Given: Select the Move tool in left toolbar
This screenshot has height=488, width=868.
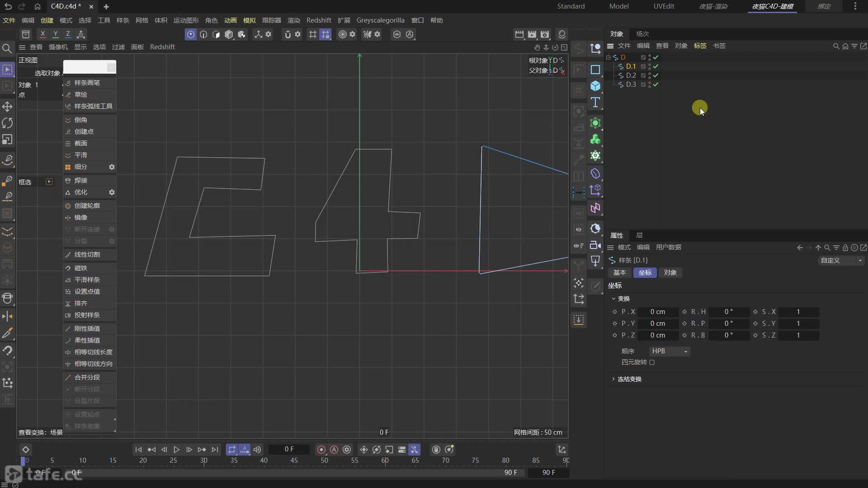Looking at the screenshot, I should 7,107.
